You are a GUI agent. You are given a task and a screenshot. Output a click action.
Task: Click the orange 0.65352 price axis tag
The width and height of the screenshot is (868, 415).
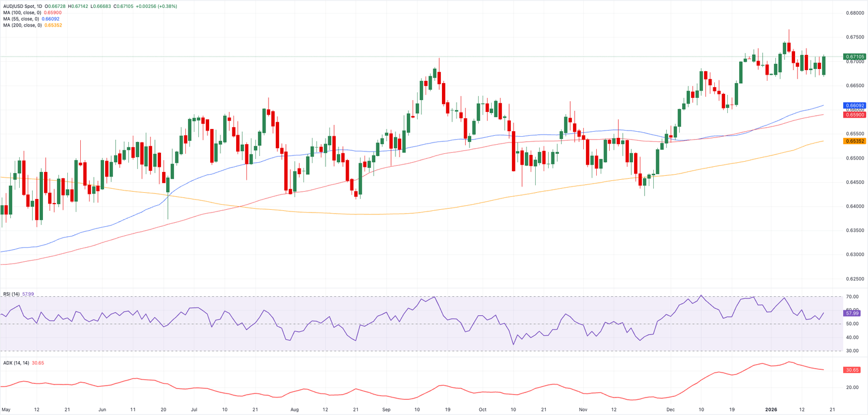click(x=856, y=141)
